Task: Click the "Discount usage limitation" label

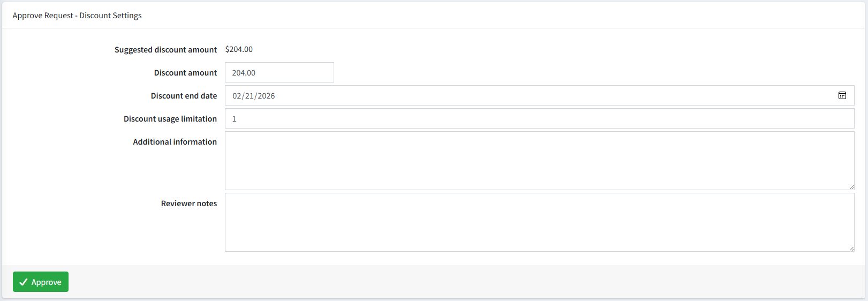Action: (170, 119)
